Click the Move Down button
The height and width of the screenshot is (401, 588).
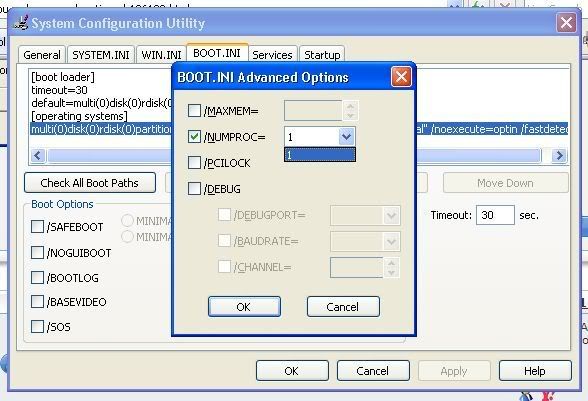[505, 183]
